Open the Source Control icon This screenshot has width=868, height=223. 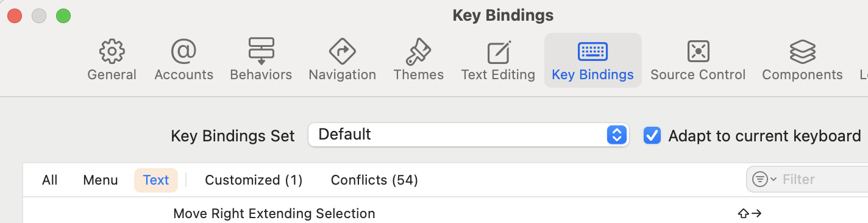coord(698,52)
